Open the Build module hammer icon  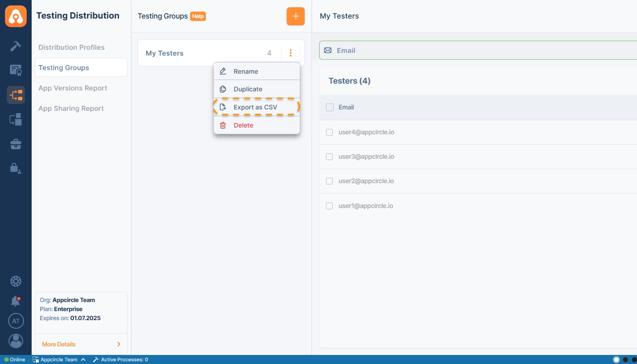[x=16, y=46]
